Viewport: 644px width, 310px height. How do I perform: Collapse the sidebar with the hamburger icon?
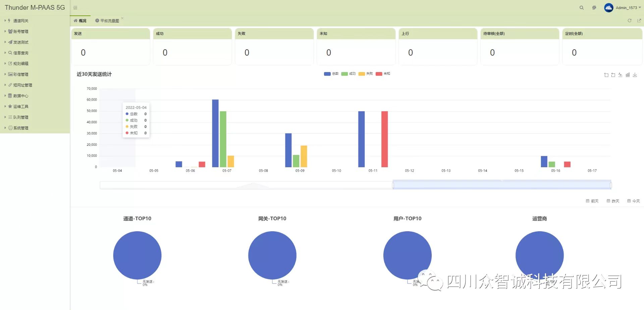[75, 8]
